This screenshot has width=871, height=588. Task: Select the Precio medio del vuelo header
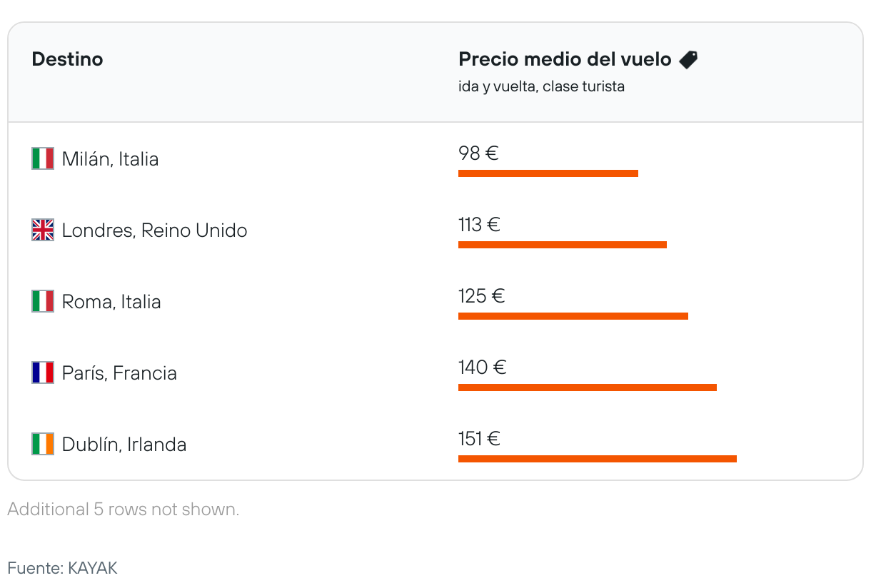pyautogui.click(x=565, y=59)
